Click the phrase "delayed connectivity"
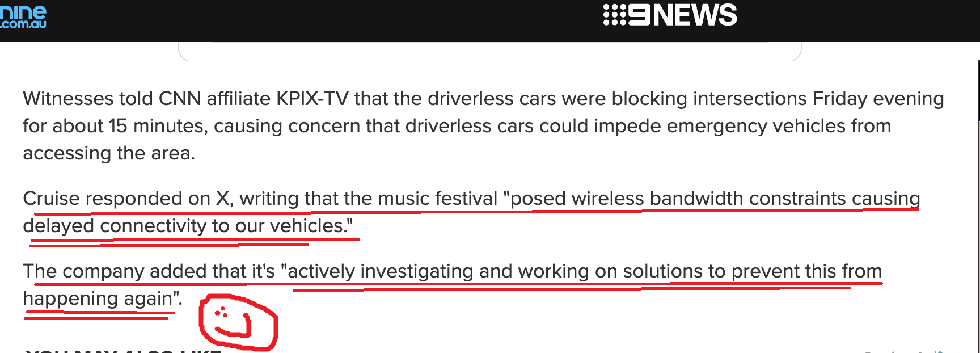Screen dimensions: 980x353 point(115,226)
